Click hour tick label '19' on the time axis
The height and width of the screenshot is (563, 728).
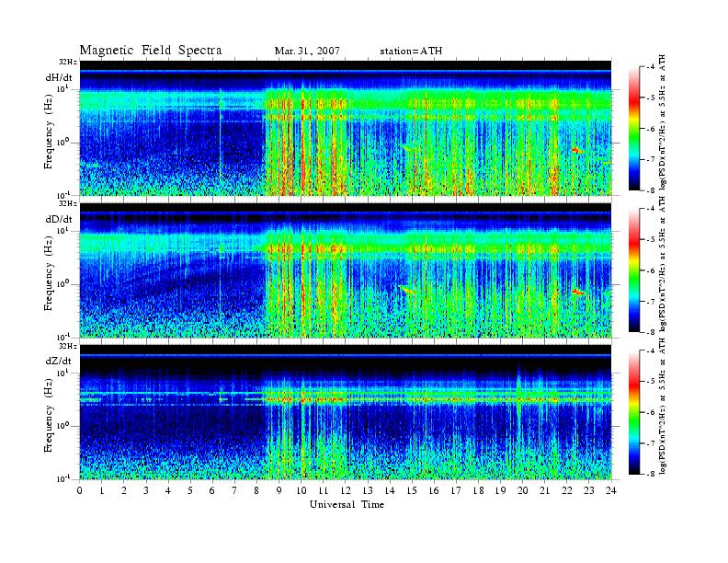[500, 490]
